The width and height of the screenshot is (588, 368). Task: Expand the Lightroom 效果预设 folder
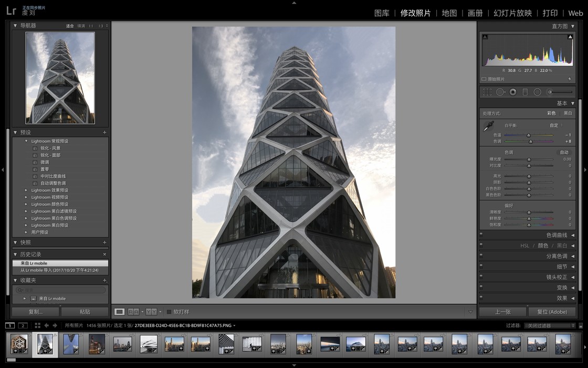(26, 190)
